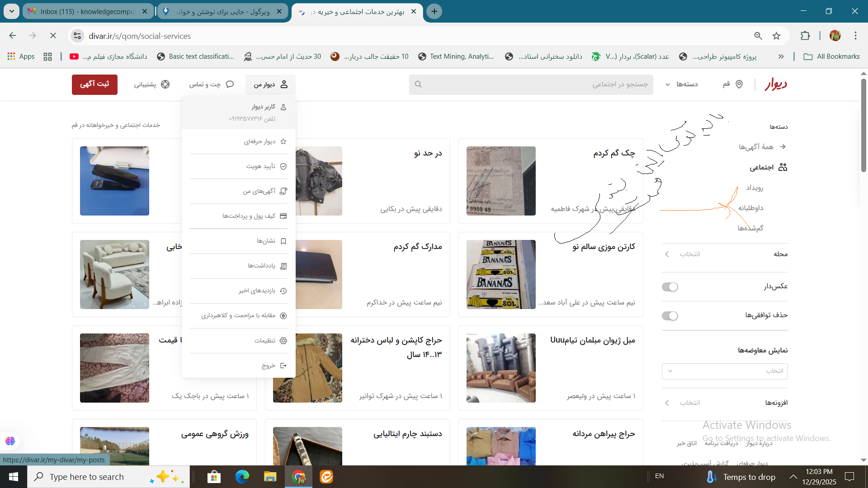
Task: Expand the افزونه‌ها filter section
Action: pyautogui.click(x=724, y=403)
